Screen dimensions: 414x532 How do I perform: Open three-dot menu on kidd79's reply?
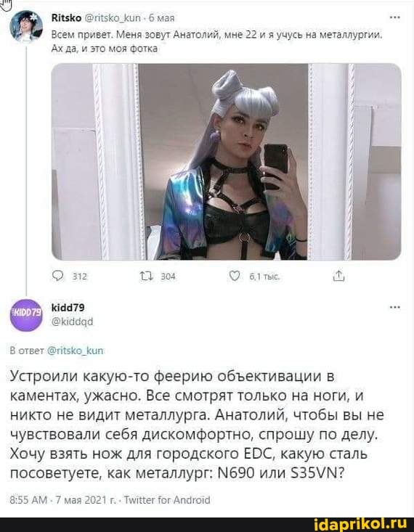point(394,308)
